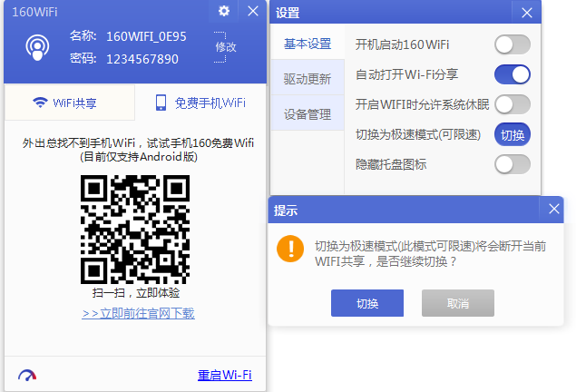
Task: Click the WiFi signal icon on WiFi共享 tab
Action: [x=40, y=103]
